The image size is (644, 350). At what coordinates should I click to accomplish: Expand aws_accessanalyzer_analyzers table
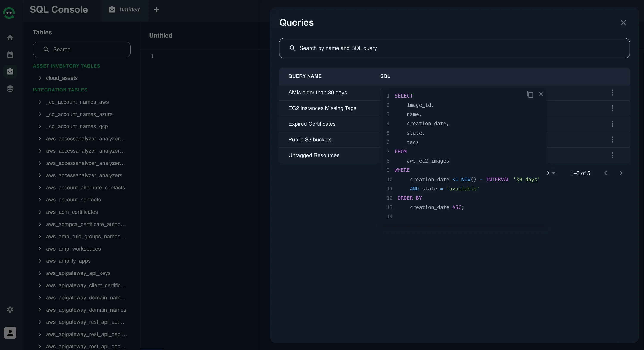click(40, 175)
